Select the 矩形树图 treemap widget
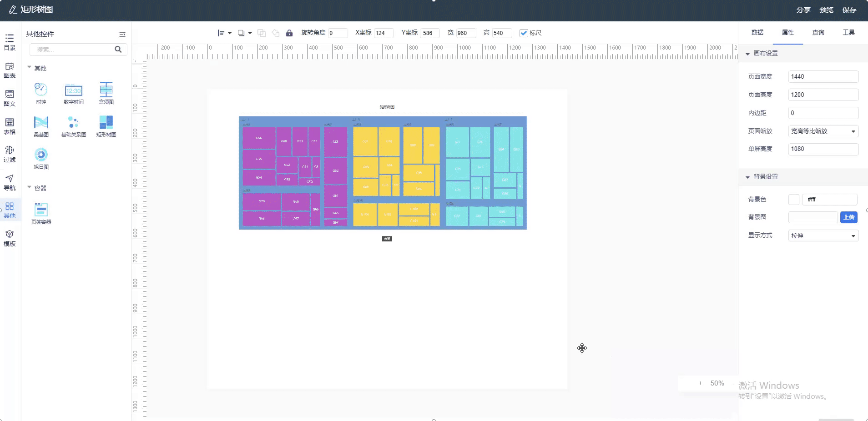Screen dimensions: 868x421 106,126
